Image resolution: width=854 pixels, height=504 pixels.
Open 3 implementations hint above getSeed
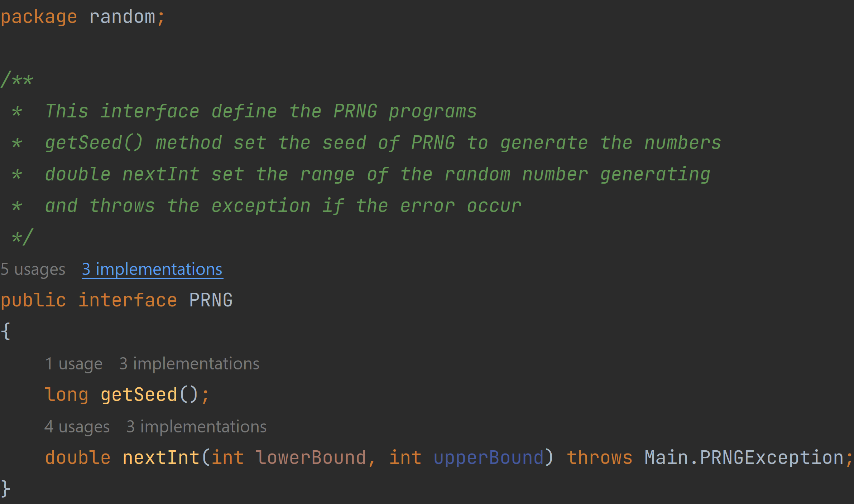[189, 364]
